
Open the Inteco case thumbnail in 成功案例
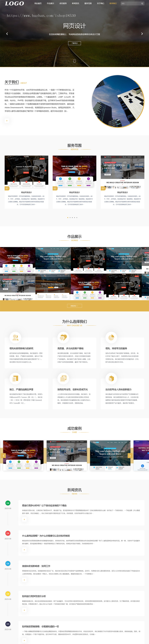pyautogui.click(x=67, y=456)
